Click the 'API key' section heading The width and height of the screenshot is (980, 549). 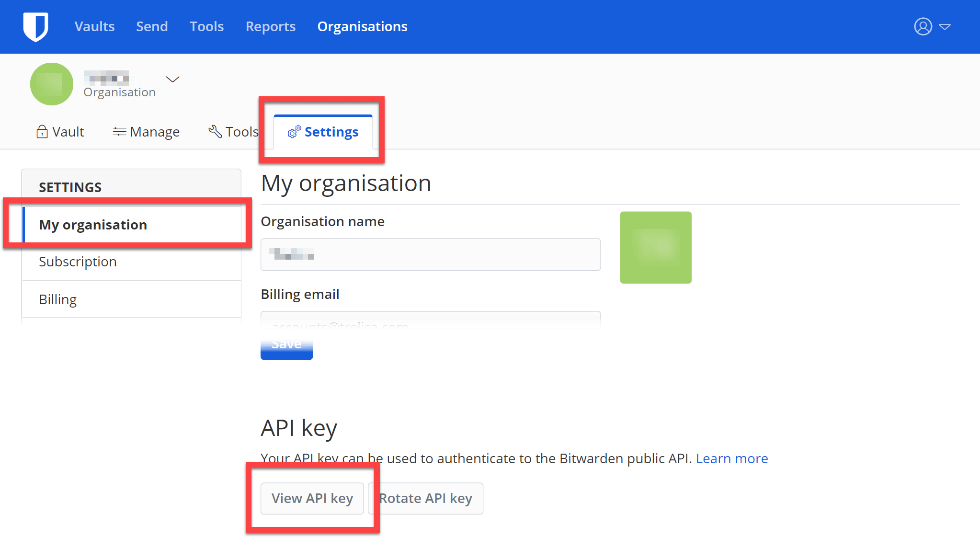pyautogui.click(x=299, y=428)
